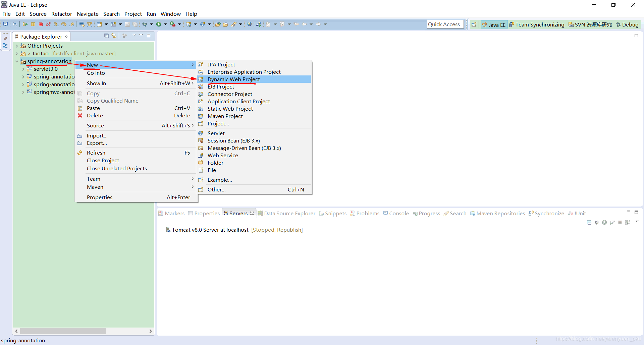Click the scrollbar left arrow in Package Explorer
This screenshot has width=644, height=345.
coord(16,331)
